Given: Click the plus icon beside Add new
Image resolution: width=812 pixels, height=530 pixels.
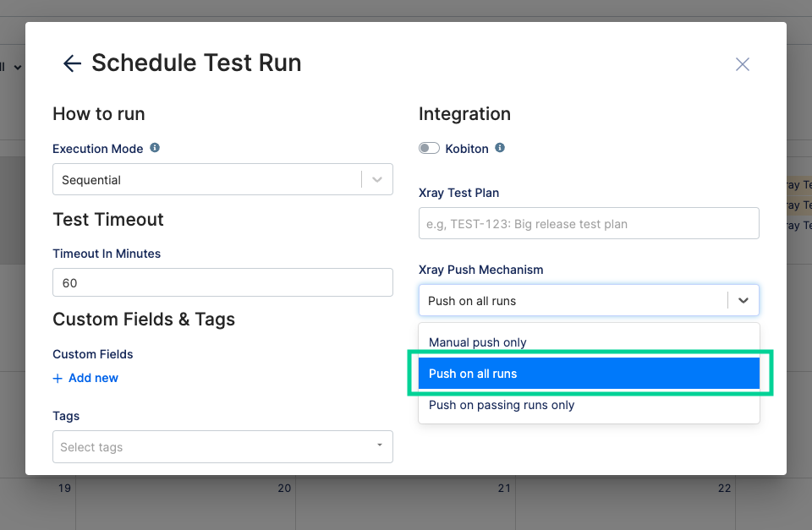Looking at the screenshot, I should point(58,378).
